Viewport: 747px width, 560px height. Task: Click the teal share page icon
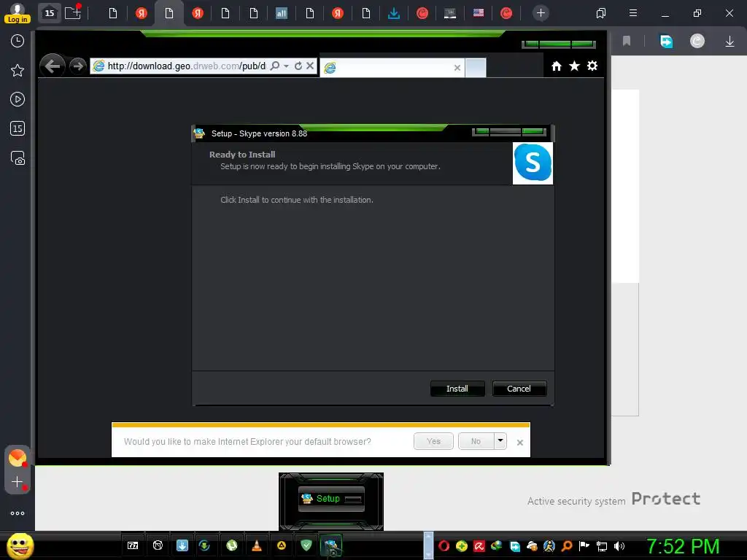click(666, 42)
